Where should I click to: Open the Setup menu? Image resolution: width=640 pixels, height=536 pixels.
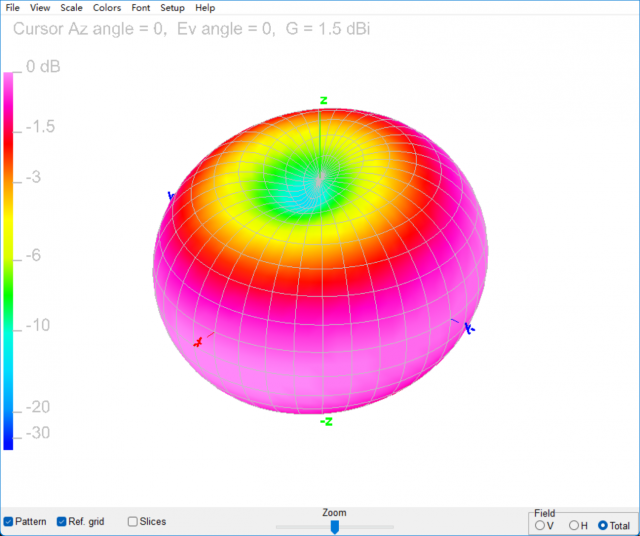coord(172,8)
